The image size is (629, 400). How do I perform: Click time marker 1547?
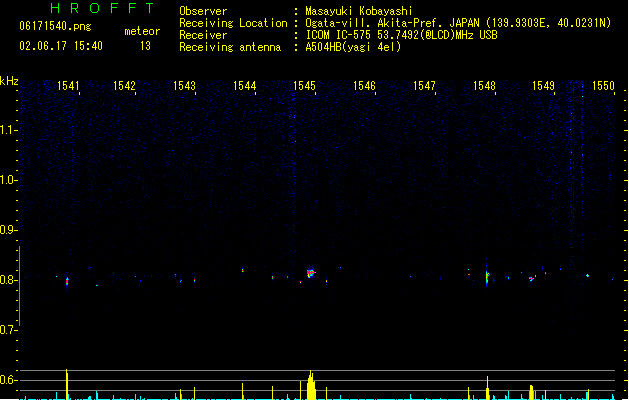(x=424, y=86)
